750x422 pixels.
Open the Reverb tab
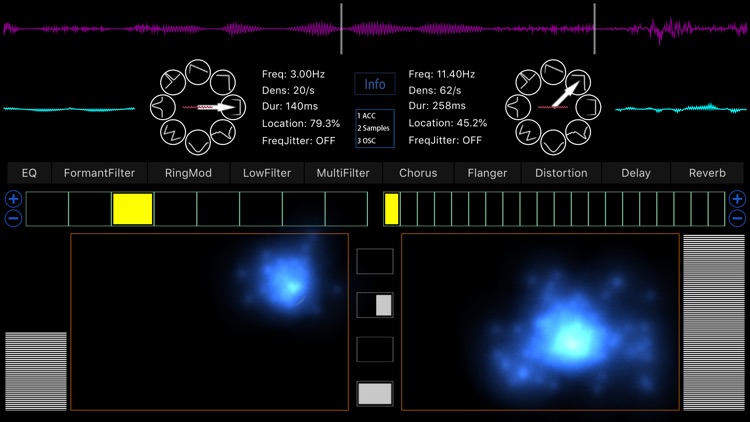tap(707, 173)
